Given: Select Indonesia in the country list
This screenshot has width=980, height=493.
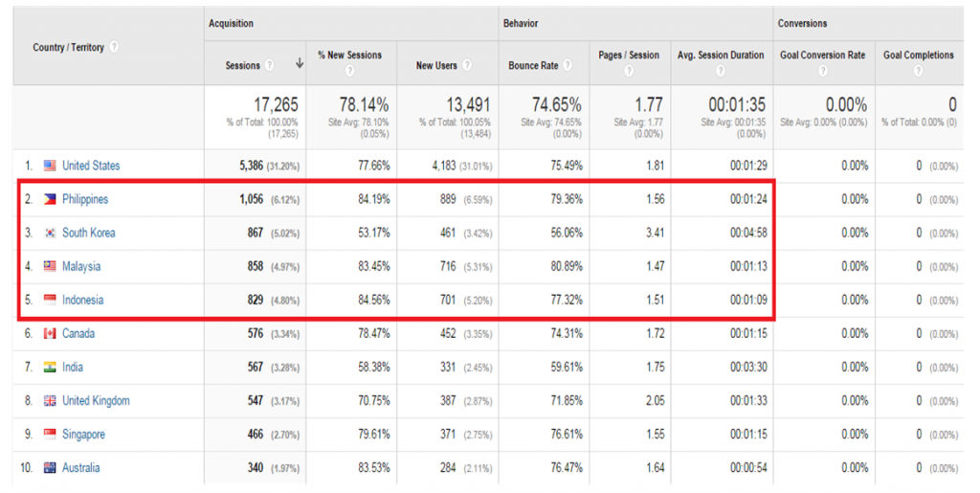Looking at the screenshot, I should click(x=82, y=300).
